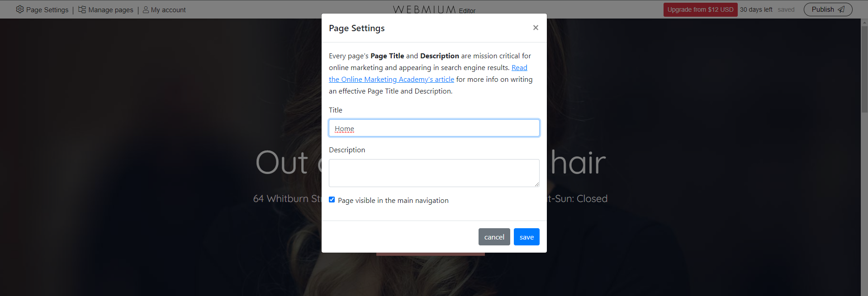Uncheck Page visible in main navigation checkbox
The height and width of the screenshot is (296, 868).
(332, 200)
